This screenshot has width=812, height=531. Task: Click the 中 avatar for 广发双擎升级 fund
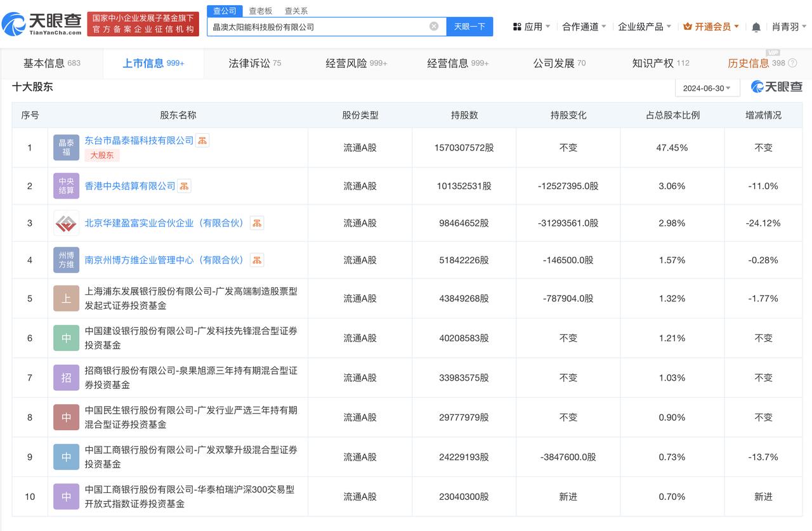click(x=67, y=457)
